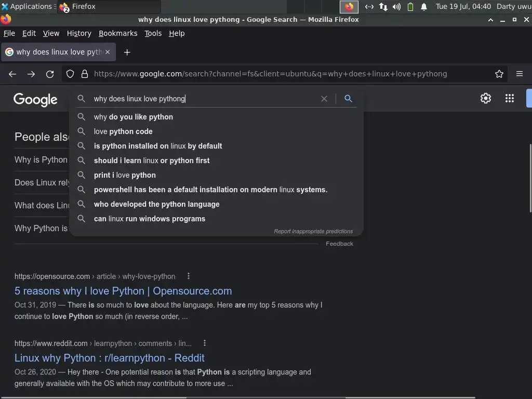Viewport: 532px width, 399px height.
Task: Open options for the reddit.com result
Action: tap(205, 343)
